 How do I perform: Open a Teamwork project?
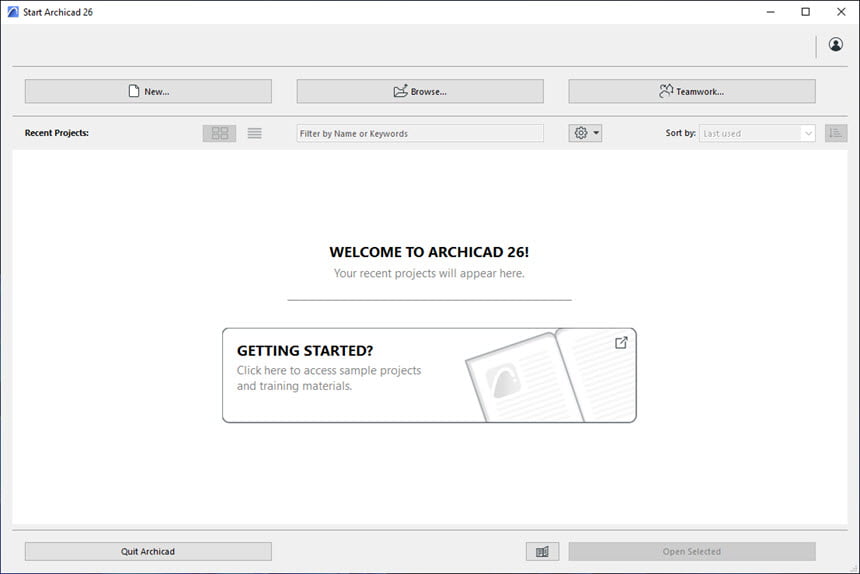[x=692, y=91]
